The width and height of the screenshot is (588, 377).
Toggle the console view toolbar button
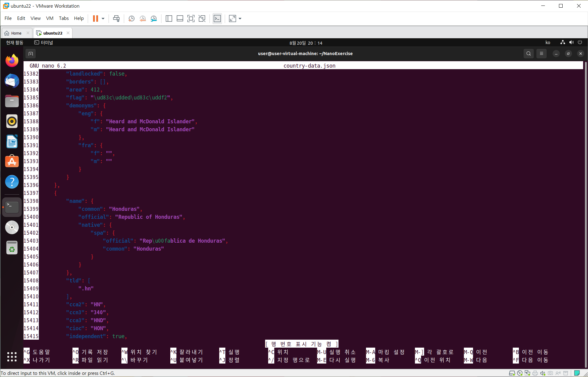(217, 19)
